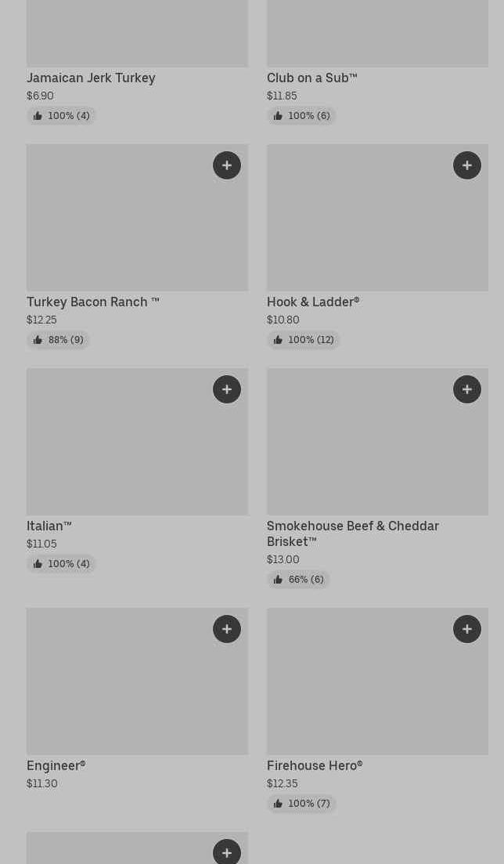Click the 88% (9) rating badge

[x=59, y=340]
